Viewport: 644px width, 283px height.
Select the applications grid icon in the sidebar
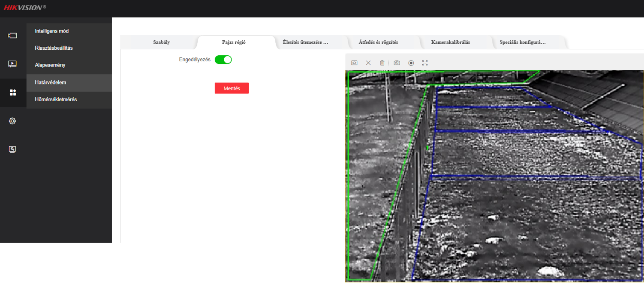click(12, 93)
